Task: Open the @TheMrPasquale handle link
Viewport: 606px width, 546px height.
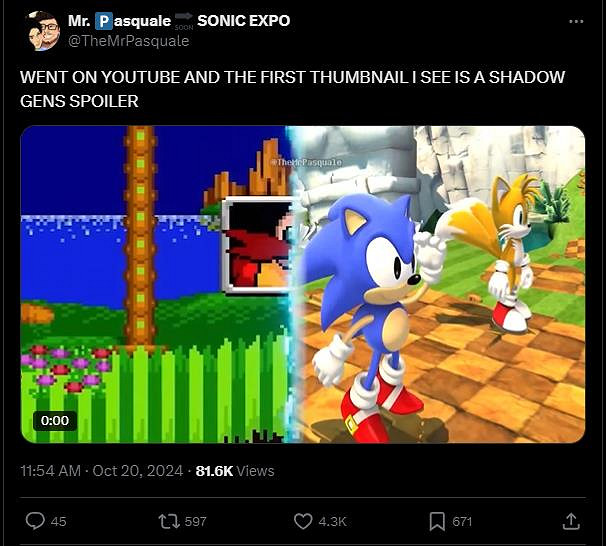Action: pos(128,41)
